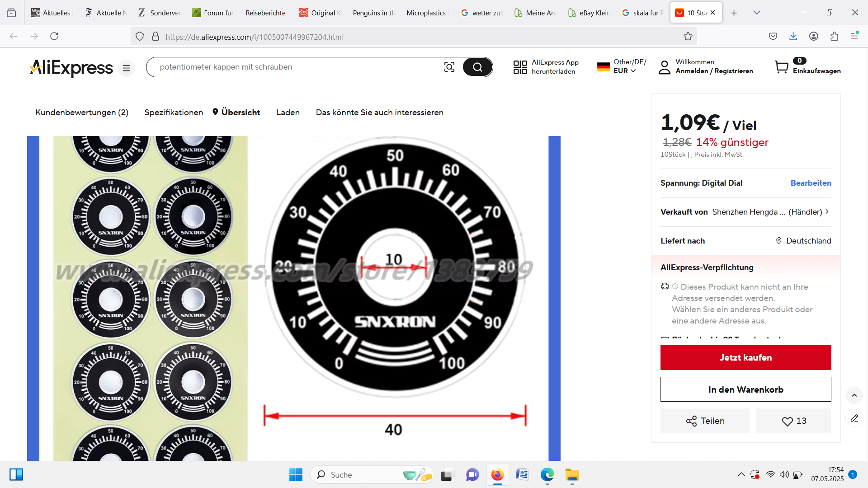The width and height of the screenshot is (868, 488).
Task: Open the AliExpress categories hamburger menu
Action: [126, 68]
